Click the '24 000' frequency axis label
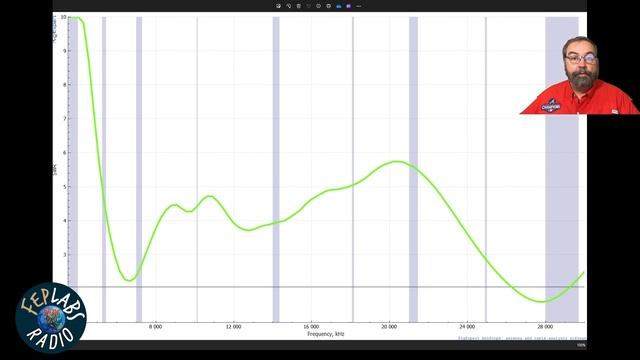 (x=467, y=327)
